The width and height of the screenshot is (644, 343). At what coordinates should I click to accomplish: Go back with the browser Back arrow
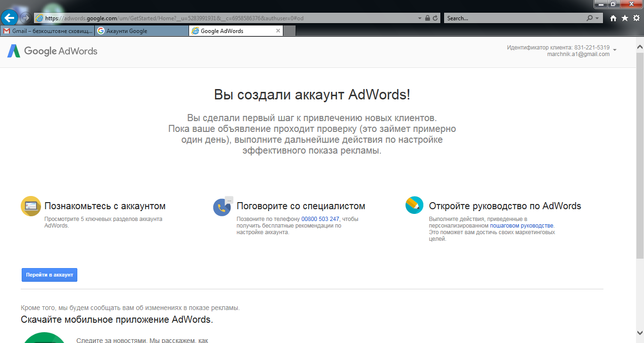[x=9, y=18]
